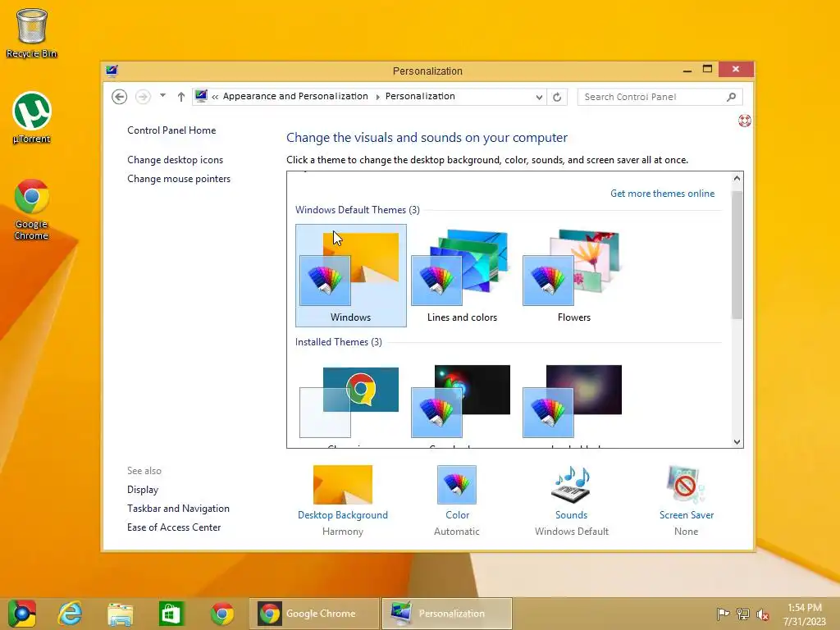Screen dimensions: 840x630
Task: Click the first pinned taskbar icon
Action: coord(22,614)
